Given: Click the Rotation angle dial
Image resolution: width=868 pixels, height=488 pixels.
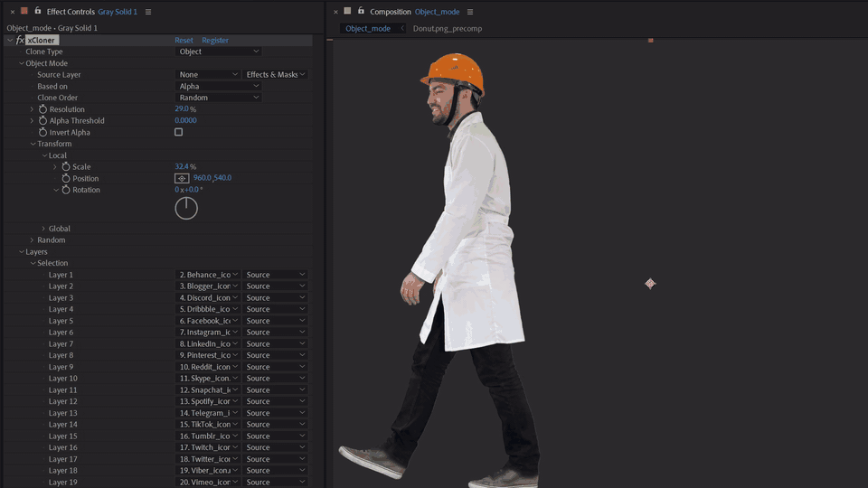Looking at the screenshot, I should [186, 208].
